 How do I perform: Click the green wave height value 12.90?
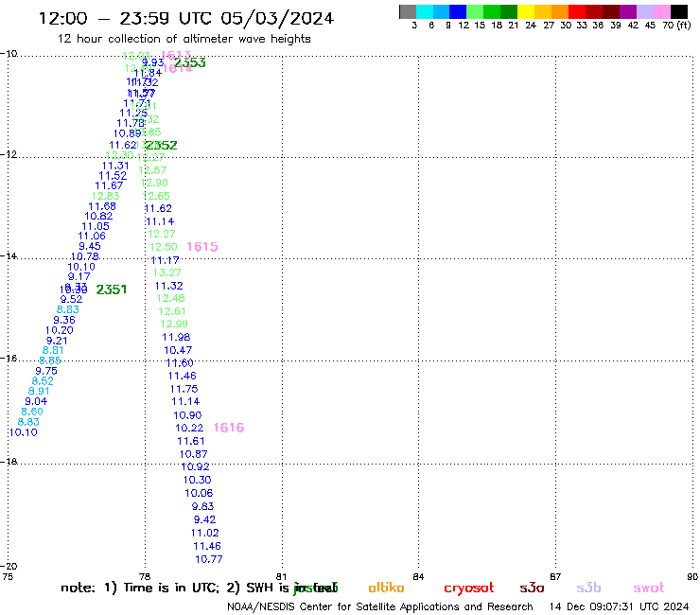(x=154, y=183)
